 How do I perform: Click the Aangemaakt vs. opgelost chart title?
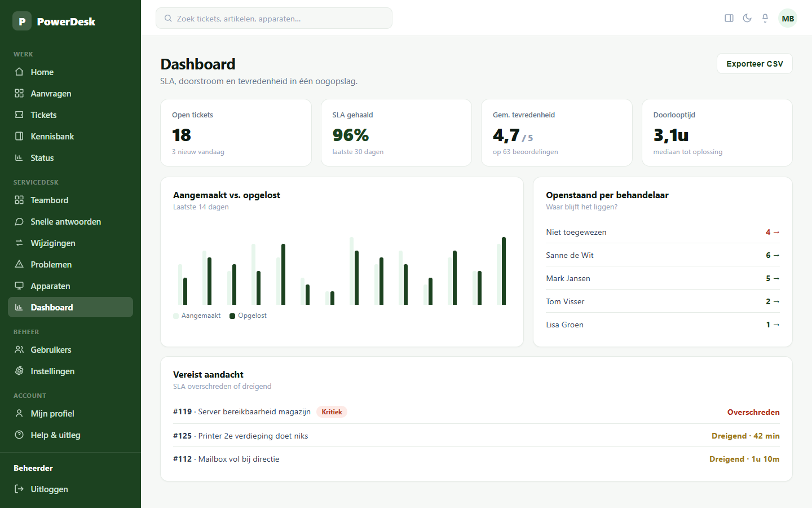click(227, 195)
